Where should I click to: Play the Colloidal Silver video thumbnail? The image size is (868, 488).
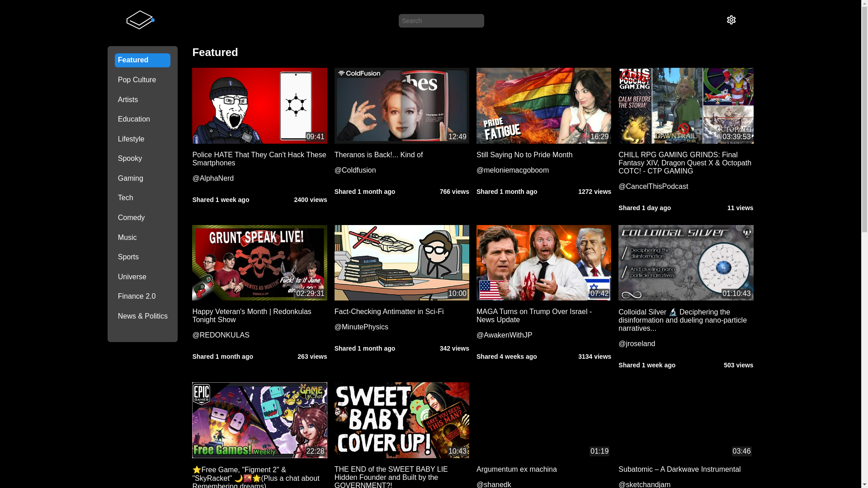(686, 263)
